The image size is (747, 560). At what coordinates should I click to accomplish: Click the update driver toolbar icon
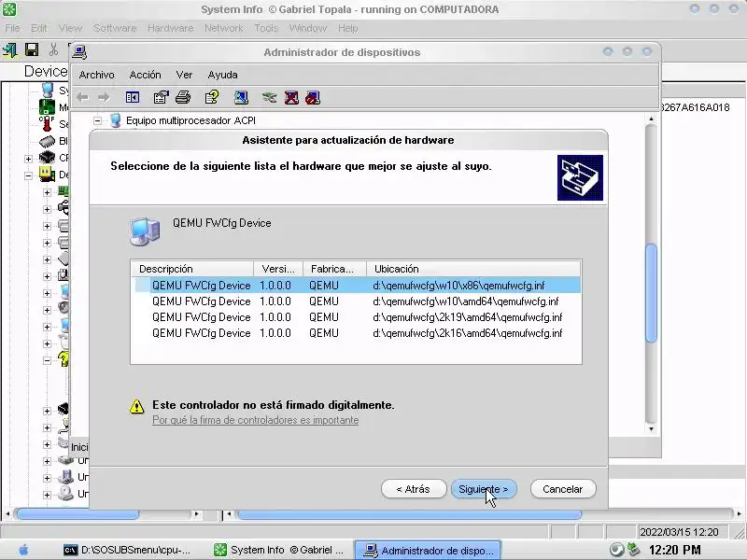tap(269, 98)
